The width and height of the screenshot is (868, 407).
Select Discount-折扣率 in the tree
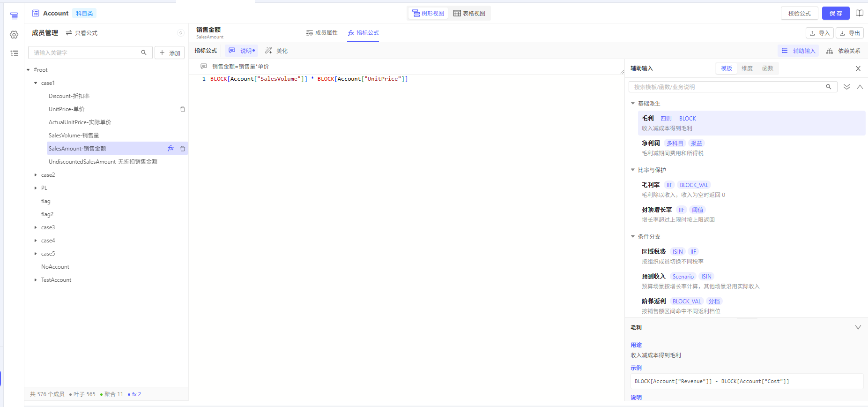(69, 96)
